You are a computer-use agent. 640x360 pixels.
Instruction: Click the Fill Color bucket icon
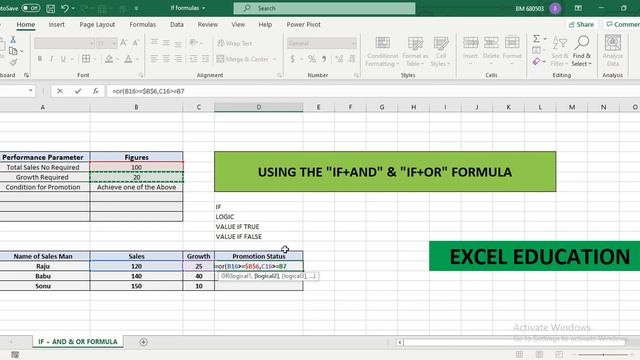click(109, 59)
